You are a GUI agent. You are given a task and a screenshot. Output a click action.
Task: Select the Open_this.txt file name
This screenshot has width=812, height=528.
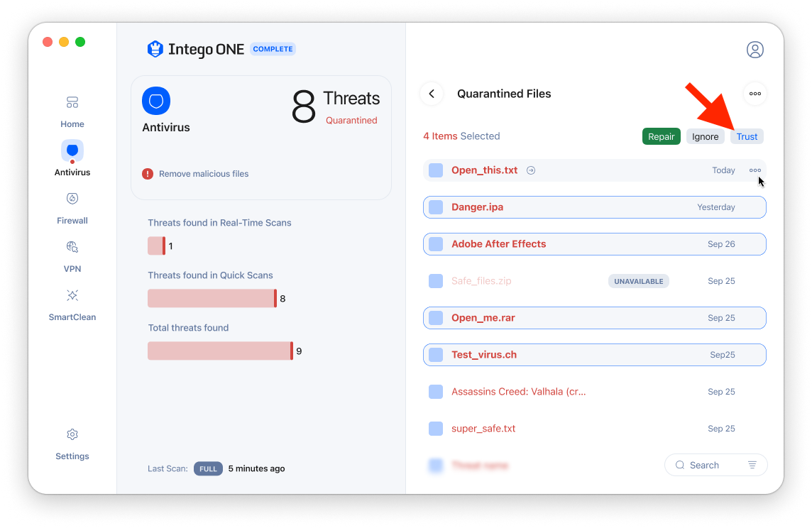click(x=484, y=170)
